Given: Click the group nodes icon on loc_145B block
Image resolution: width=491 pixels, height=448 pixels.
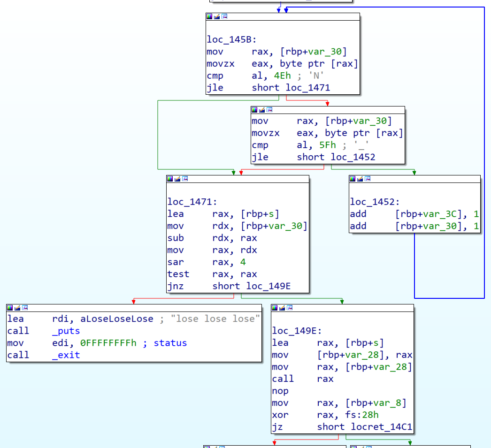Looking at the screenshot, I should pos(224,16).
